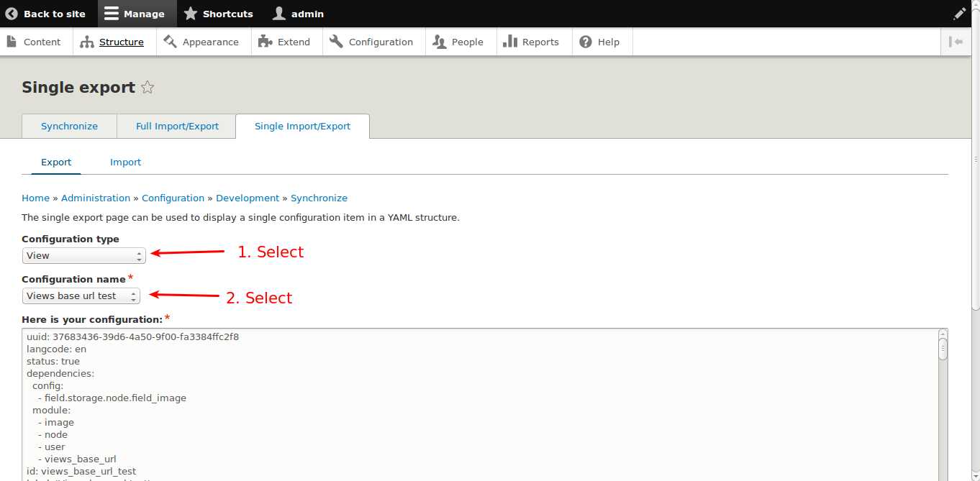Open Appearance via its paintbrush icon
This screenshot has width=980, height=481.
pyautogui.click(x=170, y=42)
